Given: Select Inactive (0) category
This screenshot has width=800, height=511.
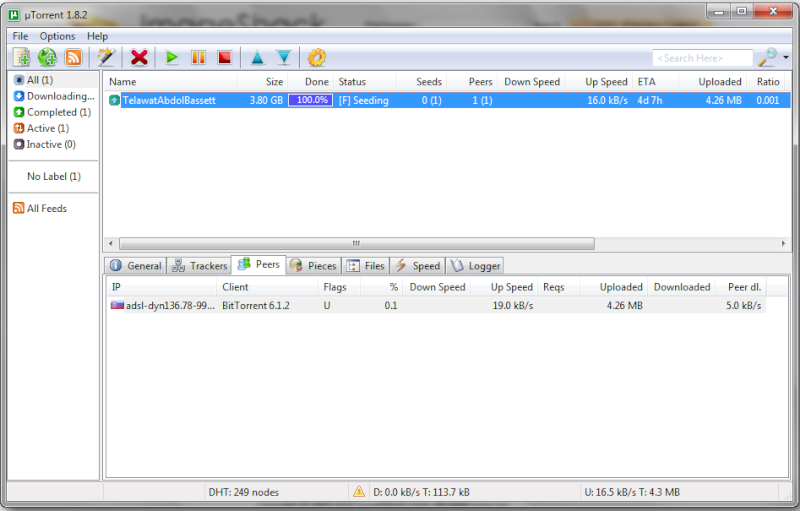Looking at the screenshot, I should pos(45,145).
